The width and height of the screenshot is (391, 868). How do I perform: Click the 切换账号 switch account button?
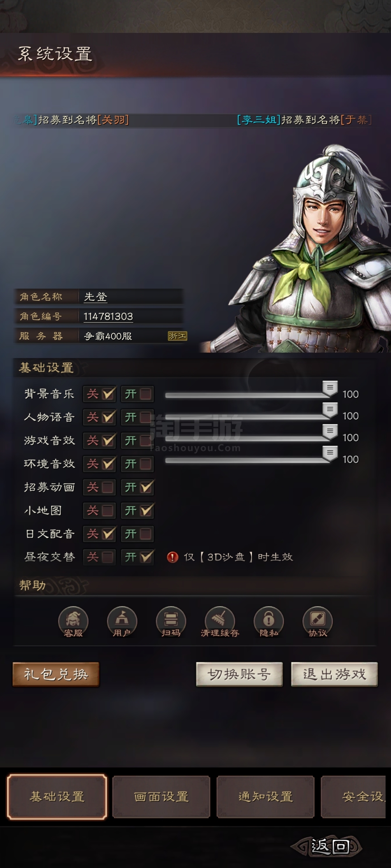point(239,674)
